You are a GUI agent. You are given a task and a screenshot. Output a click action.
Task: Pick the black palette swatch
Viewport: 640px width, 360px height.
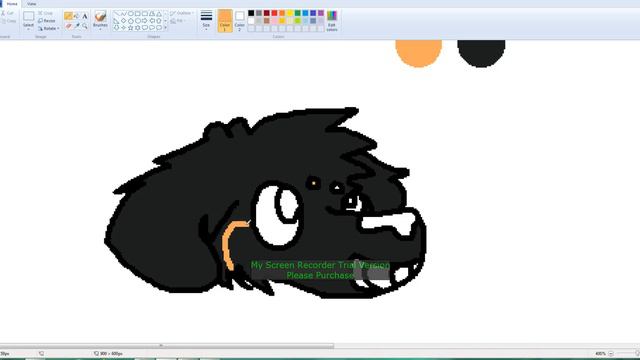pos(251,13)
